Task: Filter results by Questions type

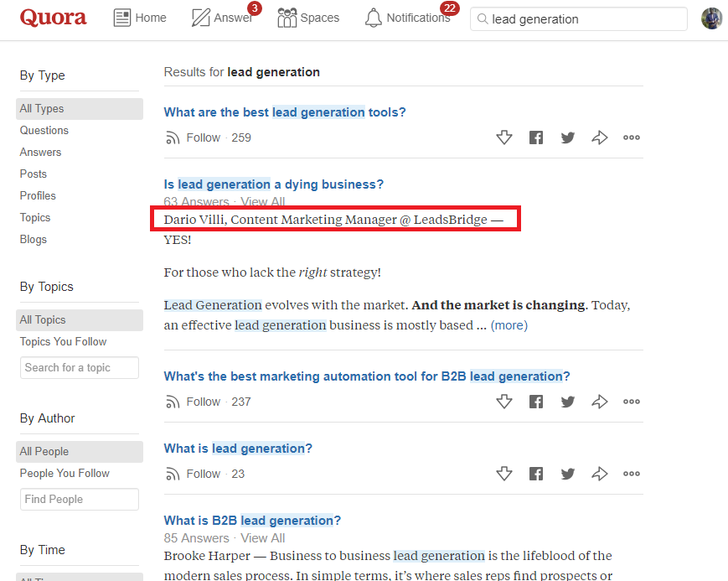Action: pos(44,131)
